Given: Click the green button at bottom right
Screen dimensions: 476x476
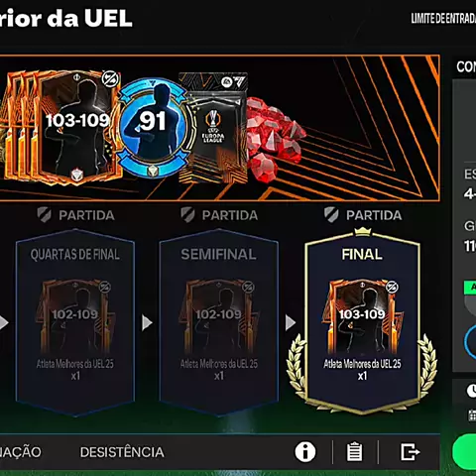Looking at the screenshot, I should pos(465,451).
